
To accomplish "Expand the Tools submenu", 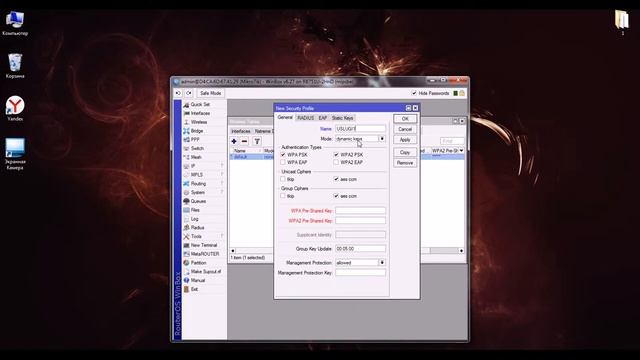I will pos(222,236).
